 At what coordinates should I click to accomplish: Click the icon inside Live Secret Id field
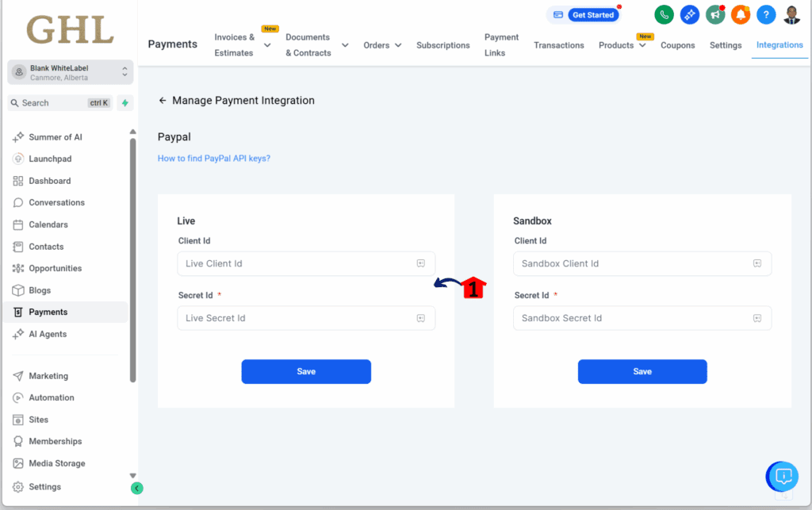coord(421,318)
